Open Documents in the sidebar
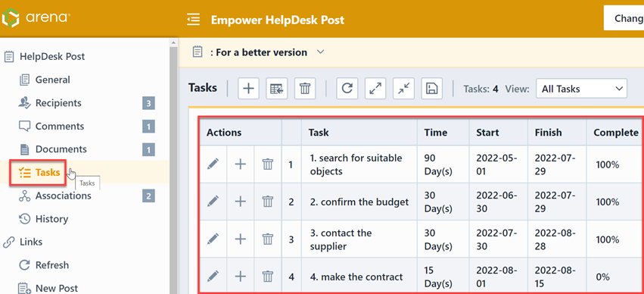644x294 pixels. click(x=61, y=149)
